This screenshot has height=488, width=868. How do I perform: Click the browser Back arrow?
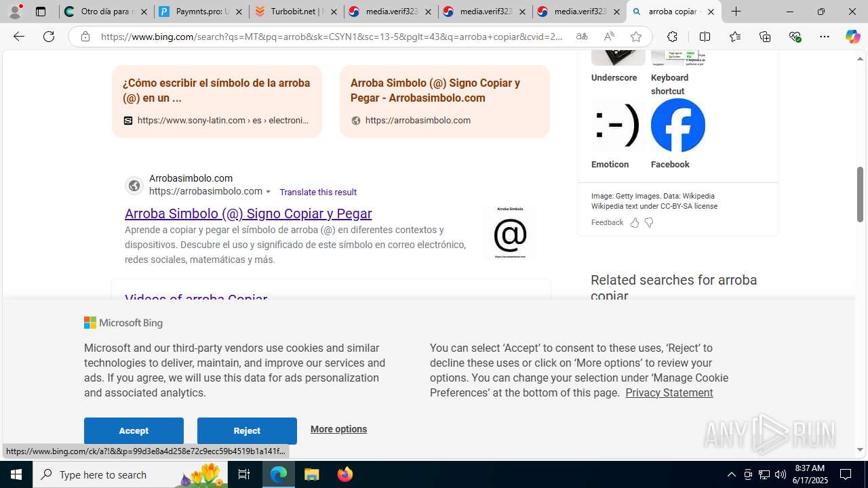[18, 37]
